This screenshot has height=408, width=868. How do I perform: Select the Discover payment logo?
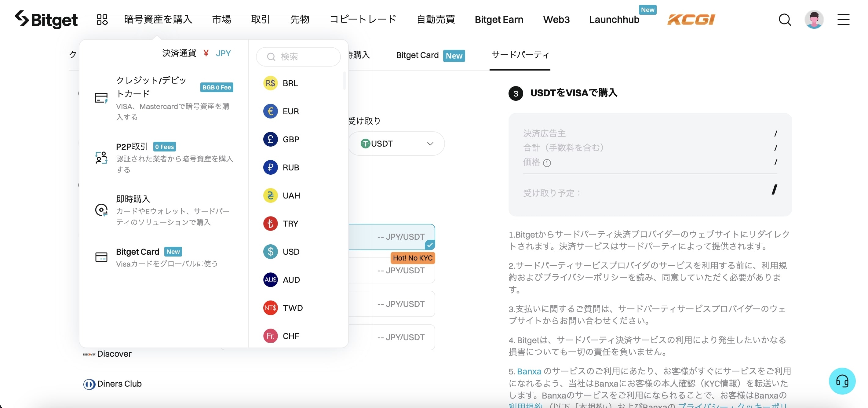[89, 354]
